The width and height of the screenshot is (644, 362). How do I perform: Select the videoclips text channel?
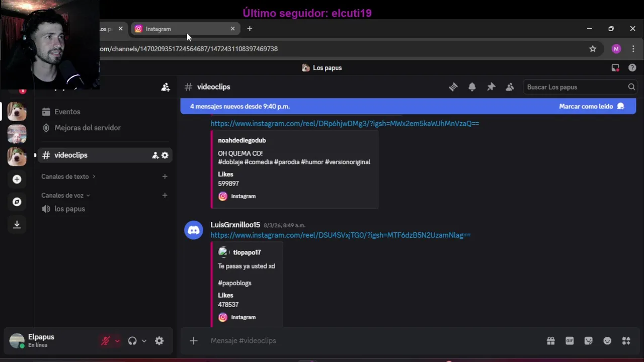pyautogui.click(x=105, y=155)
